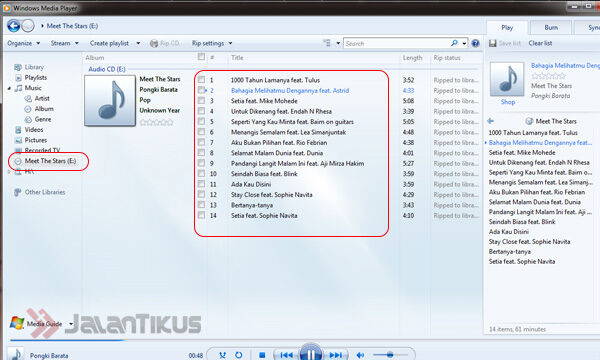Check track 12 Stay Close checkbox

201,194
